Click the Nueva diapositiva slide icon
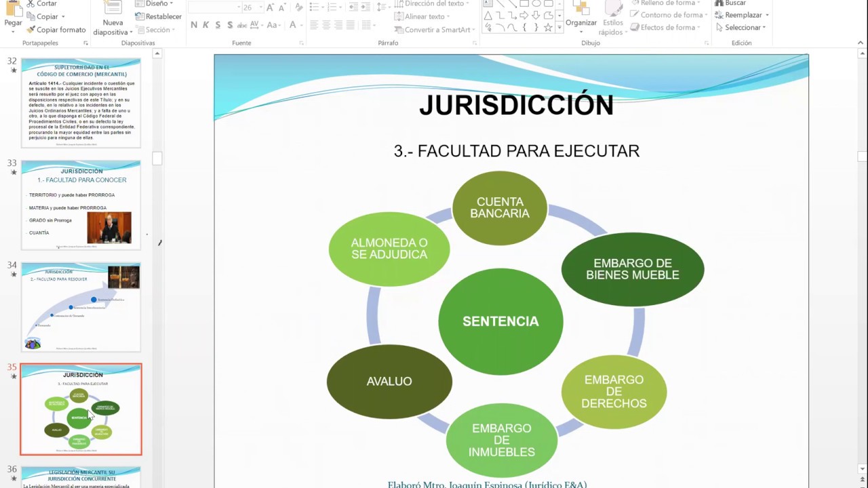Viewport: 868px width, 488px height. click(x=113, y=8)
